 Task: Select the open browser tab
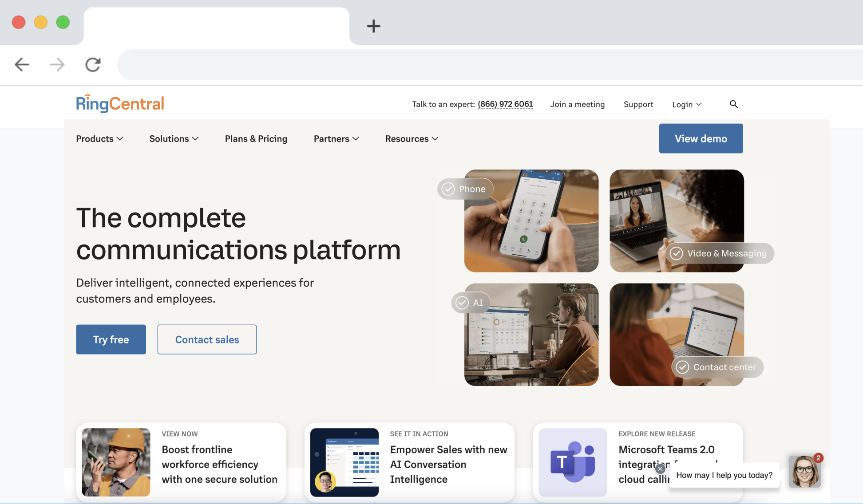(x=217, y=26)
